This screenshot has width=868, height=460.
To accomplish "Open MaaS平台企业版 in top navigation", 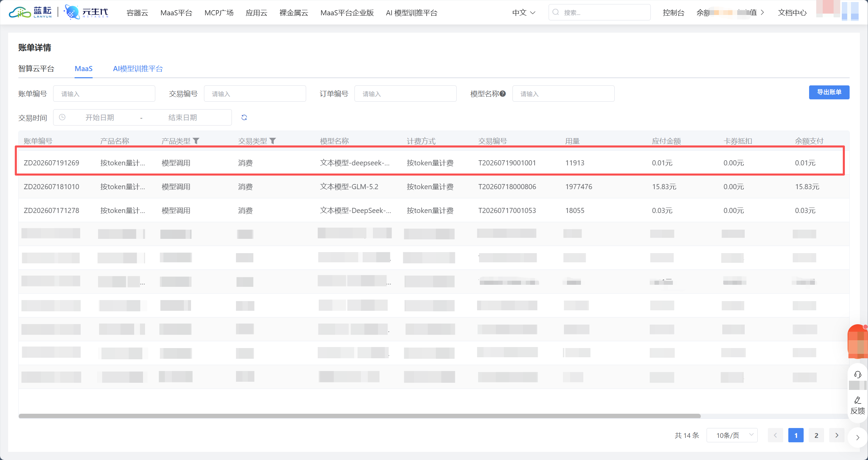I will [347, 13].
